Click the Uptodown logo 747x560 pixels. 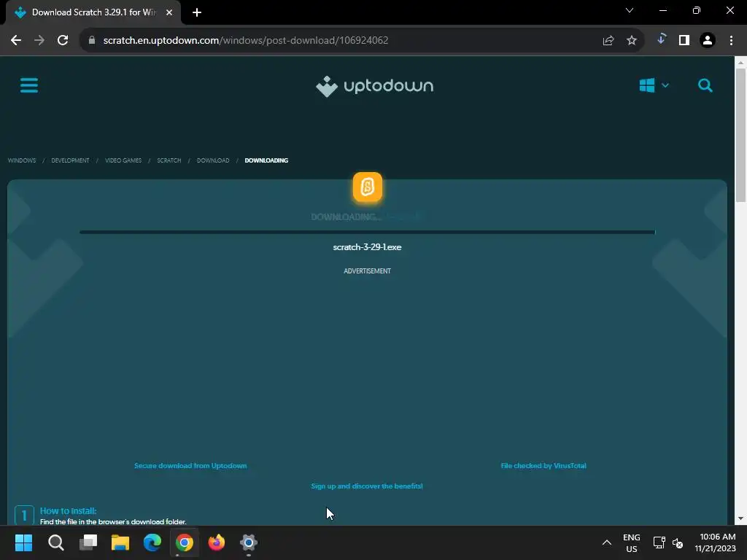[374, 86]
